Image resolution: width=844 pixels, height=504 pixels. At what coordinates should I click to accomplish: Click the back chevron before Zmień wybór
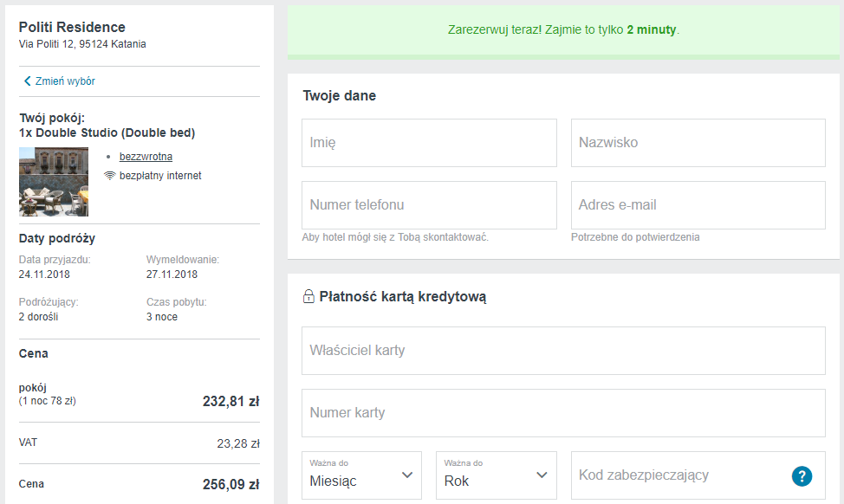(x=27, y=81)
